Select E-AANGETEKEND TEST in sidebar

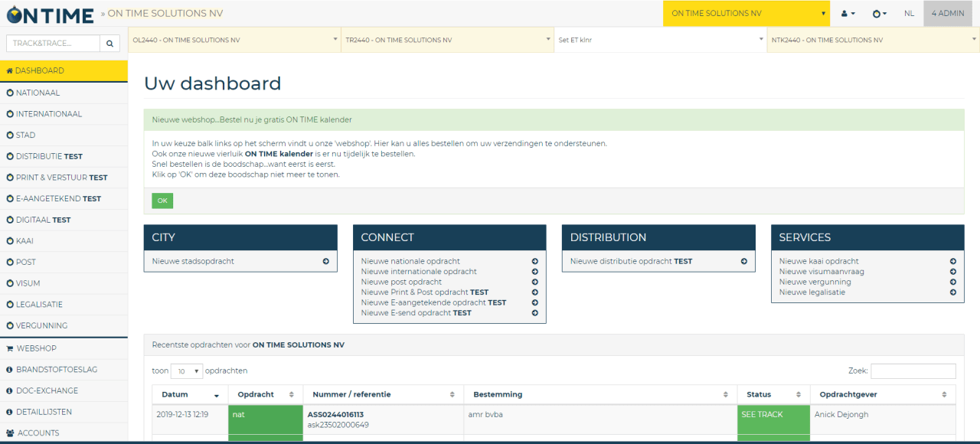pyautogui.click(x=64, y=199)
